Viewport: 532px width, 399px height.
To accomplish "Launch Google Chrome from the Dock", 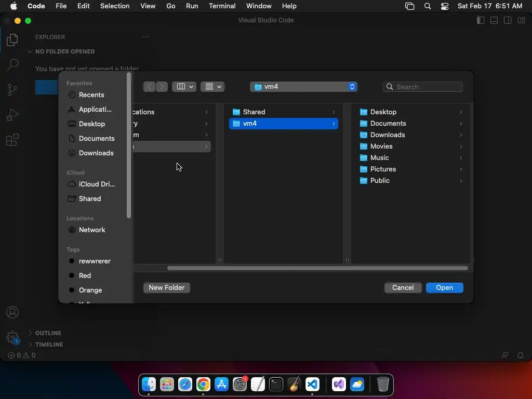I will (x=203, y=384).
